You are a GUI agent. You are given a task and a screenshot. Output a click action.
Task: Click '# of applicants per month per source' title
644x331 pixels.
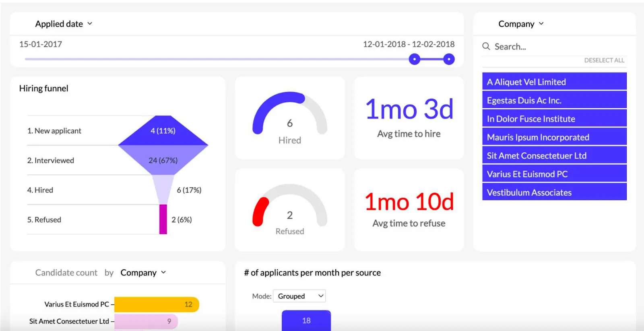[x=312, y=273]
